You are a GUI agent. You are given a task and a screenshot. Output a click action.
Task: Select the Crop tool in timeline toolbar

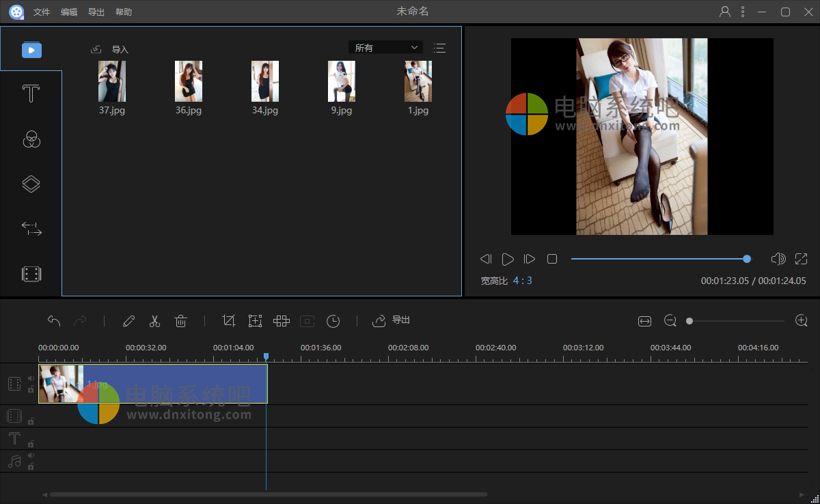(229, 320)
